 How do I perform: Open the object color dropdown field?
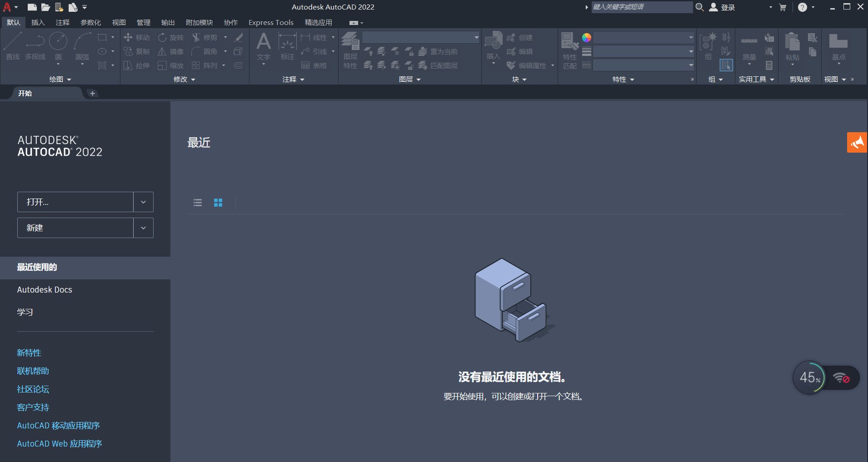click(644, 38)
